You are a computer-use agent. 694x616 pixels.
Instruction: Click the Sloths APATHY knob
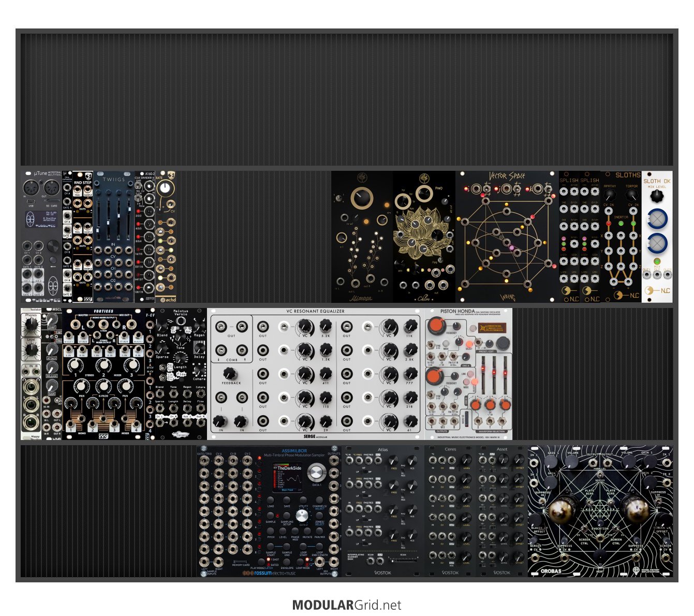pos(609,195)
